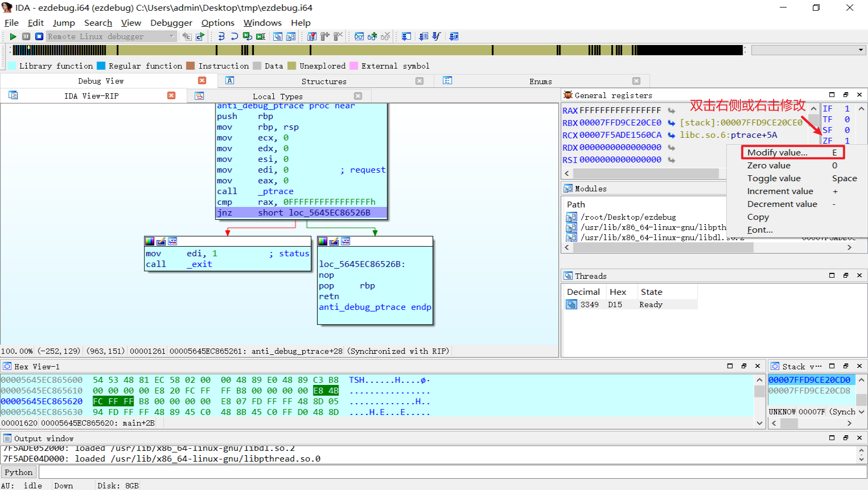Click the jump arrow next to RBX value
Viewport: 868px width, 490px height.
tap(671, 123)
